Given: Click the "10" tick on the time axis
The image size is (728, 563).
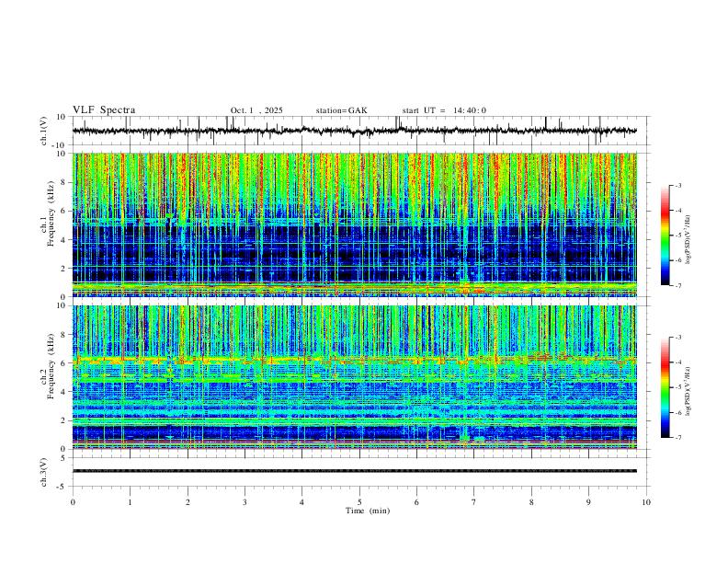Looking at the screenshot, I should click(646, 502).
